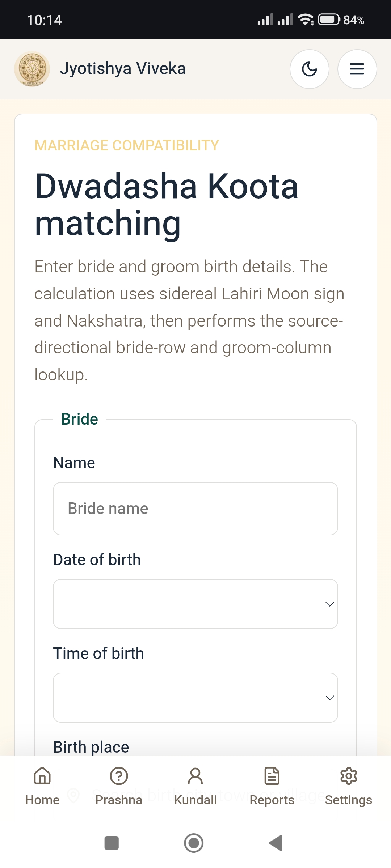Go to Home tab icon
Viewport: 391px width, 868px height.
click(42, 776)
